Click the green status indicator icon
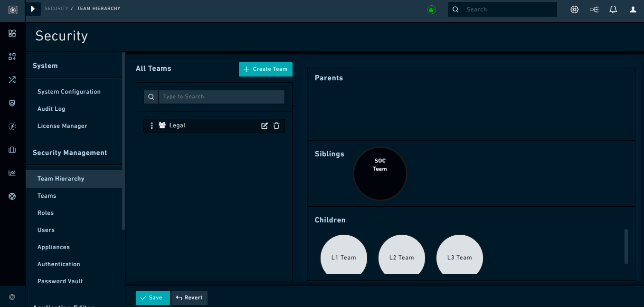644x307 pixels. coord(432,10)
